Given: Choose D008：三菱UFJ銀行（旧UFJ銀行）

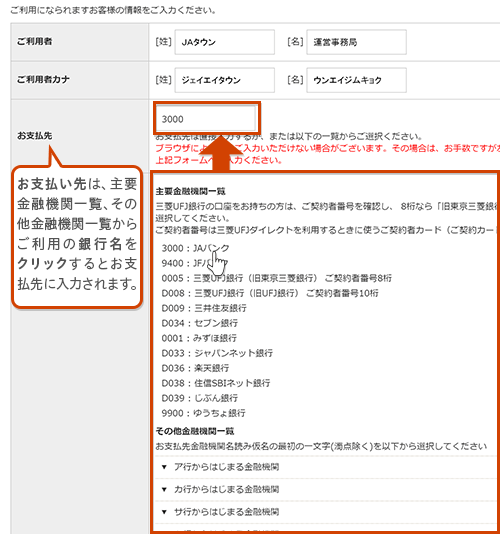Looking at the screenshot, I should pyautogui.click(x=270, y=293).
